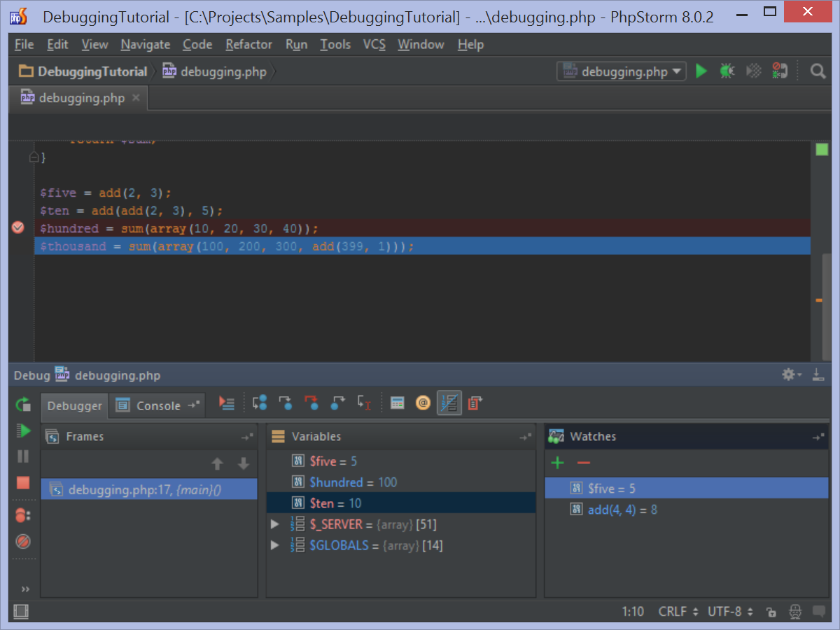
Task: Click the previous frame up arrow
Action: tap(217, 463)
